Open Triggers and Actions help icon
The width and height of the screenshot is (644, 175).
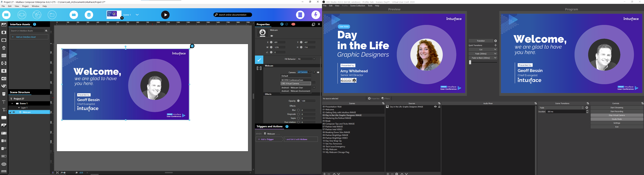tap(287, 127)
